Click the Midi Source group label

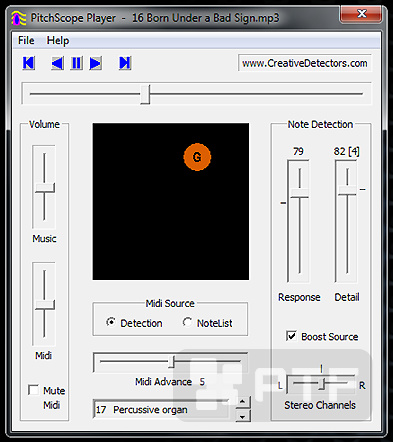[x=170, y=303]
